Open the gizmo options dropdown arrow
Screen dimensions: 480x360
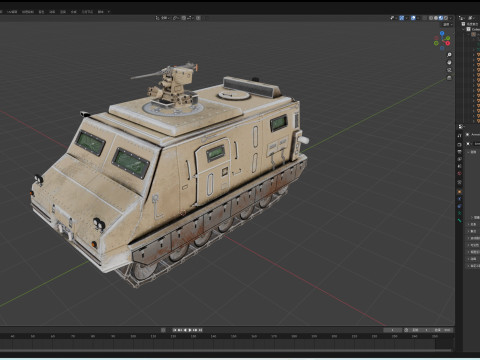point(406,18)
